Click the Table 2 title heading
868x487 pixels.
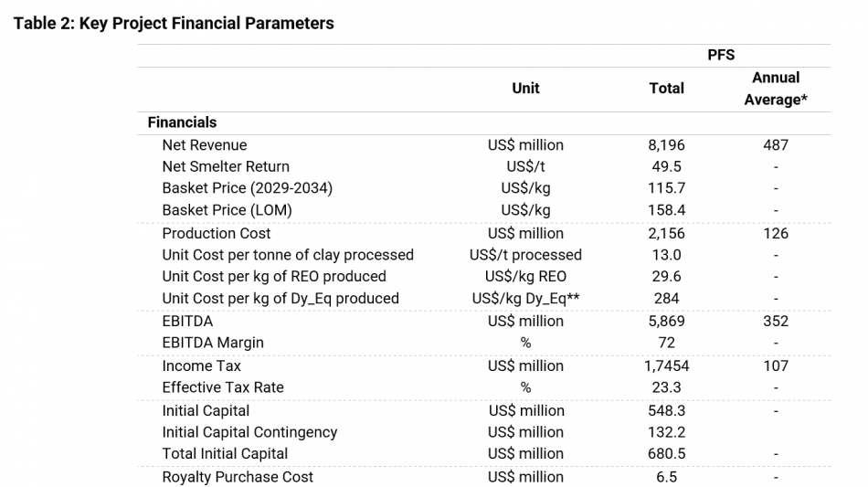pos(174,24)
